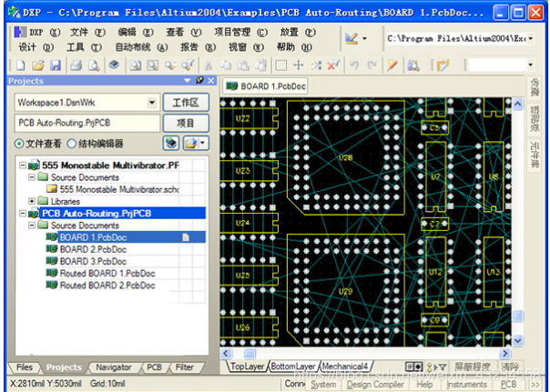Collapse the 555 Monostable Multivibrator project
550x392 pixels.
[23, 165]
